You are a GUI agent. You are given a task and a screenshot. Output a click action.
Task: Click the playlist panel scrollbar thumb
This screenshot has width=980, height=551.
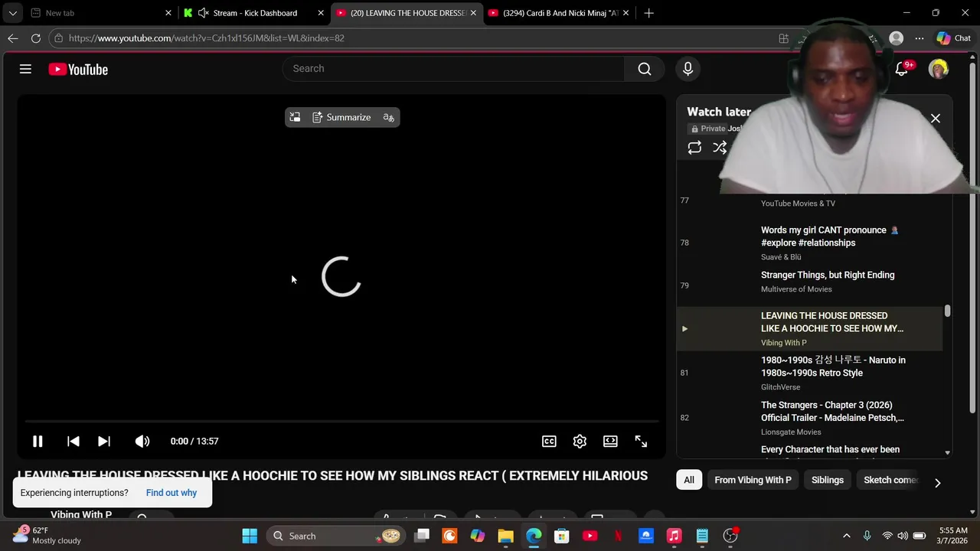tap(947, 311)
